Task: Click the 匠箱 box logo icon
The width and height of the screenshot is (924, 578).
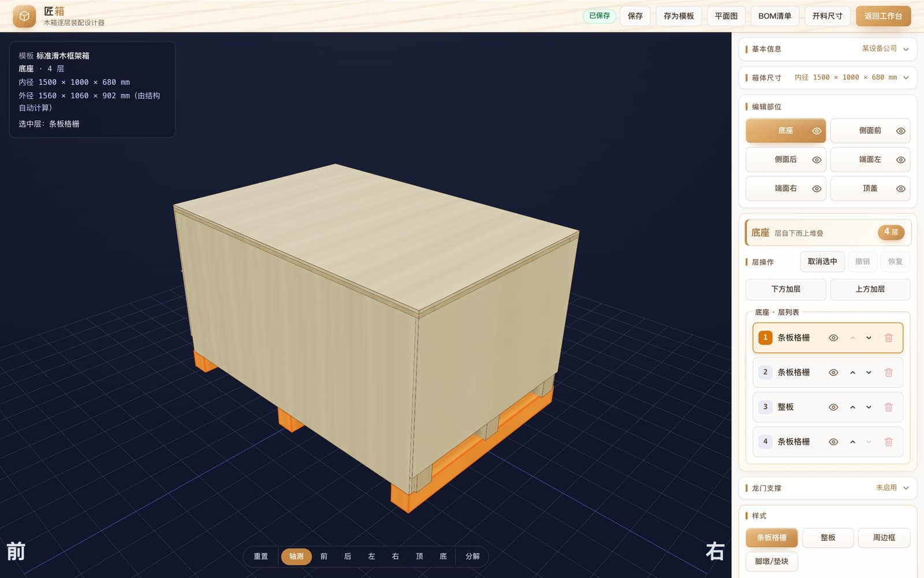Action: point(24,16)
